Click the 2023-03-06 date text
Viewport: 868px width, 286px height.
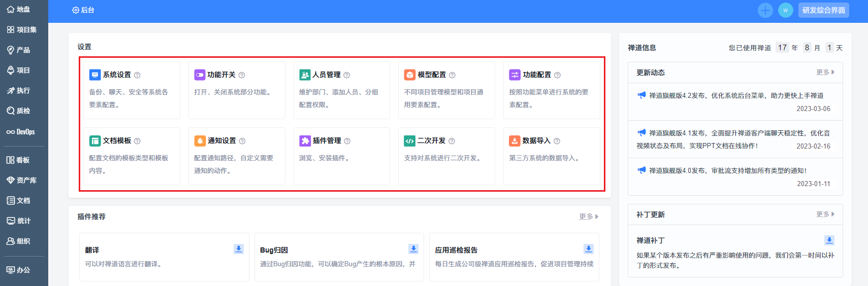coord(813,109)
